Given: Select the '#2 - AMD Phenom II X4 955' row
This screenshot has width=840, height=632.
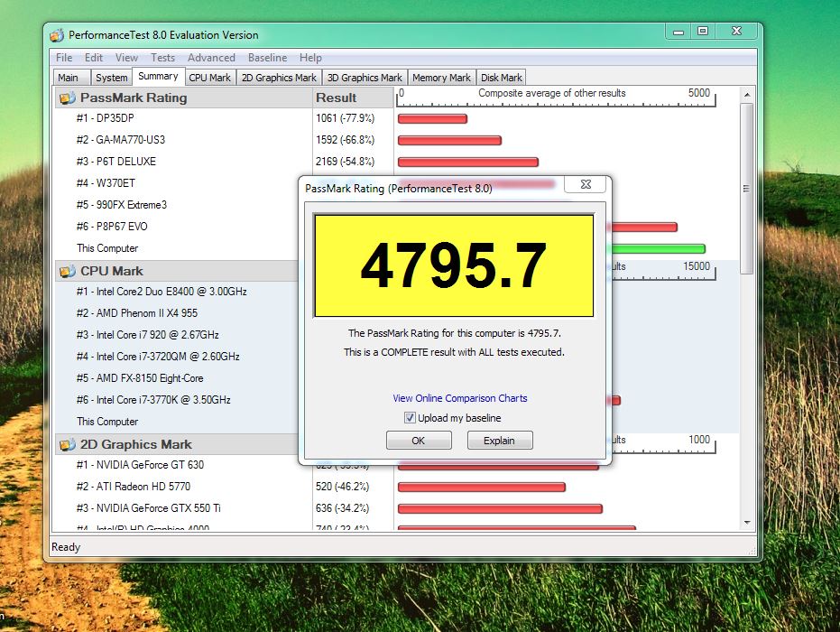Looking at the screenshot, I should coord(136,313).
